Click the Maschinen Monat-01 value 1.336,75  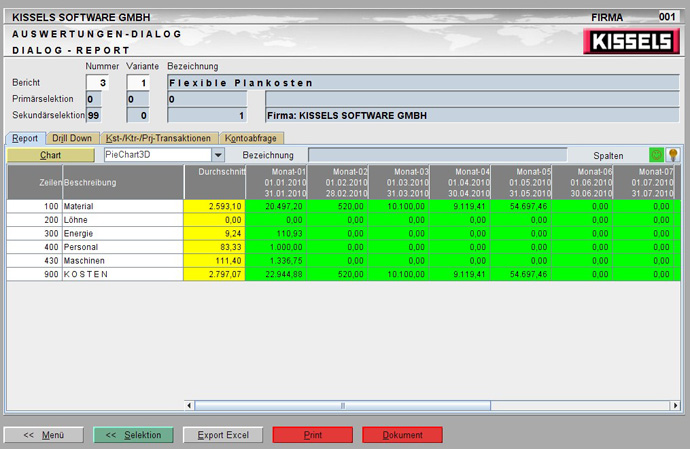pyautogui.click(x=276, y=261)
